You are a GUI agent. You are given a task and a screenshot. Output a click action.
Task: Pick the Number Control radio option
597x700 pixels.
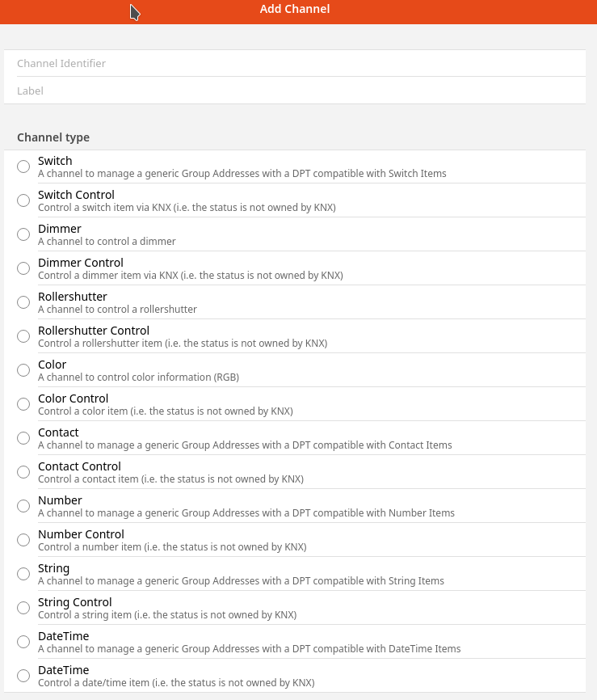23,540
